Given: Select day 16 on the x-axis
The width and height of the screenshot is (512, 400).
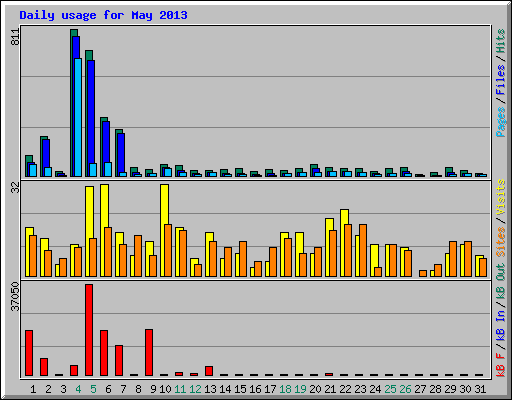Looking at the screenshot, I should (x=255, y=389).
